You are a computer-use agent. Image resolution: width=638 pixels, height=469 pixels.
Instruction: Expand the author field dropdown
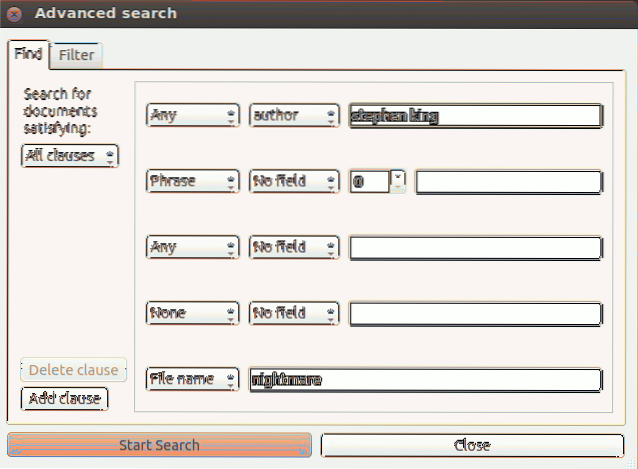pos(294,115)
